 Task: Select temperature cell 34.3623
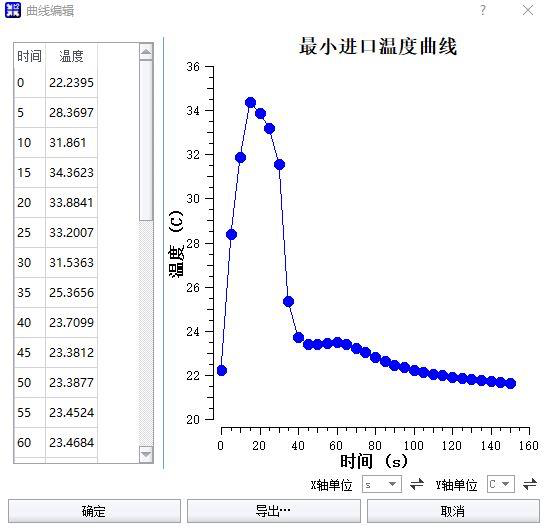[71, 173]
